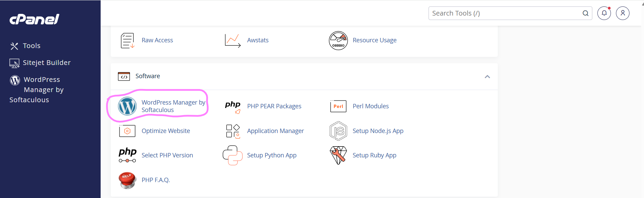Open the Resource Usage gauge icon

(x=338, y=41)
